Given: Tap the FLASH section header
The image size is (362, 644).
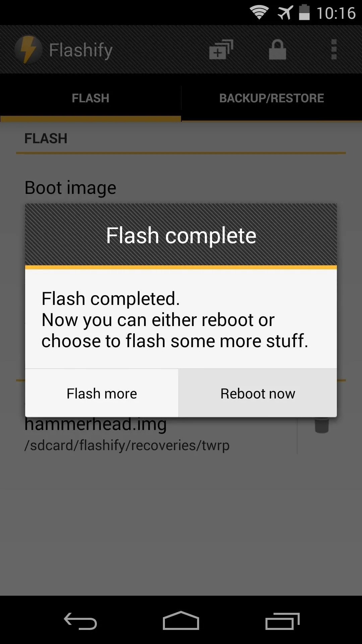Looking at the screenshot, I should (46, 139).
